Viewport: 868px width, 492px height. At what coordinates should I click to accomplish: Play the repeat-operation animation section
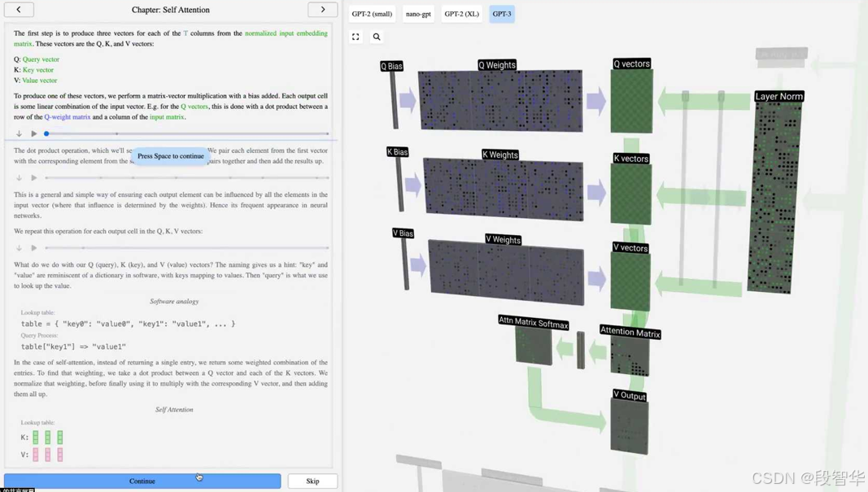(x=34, y=248)
